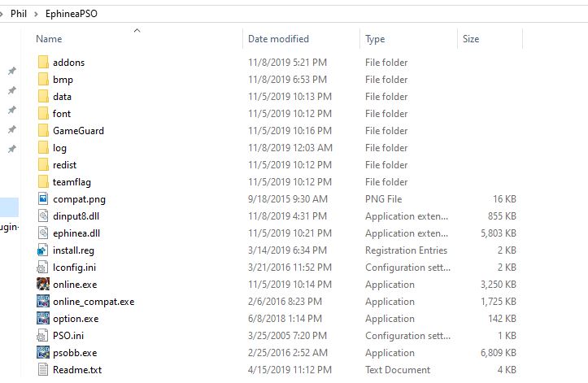Select the file name install.reg
The height and width of the screenshot is (383, 588).
[x=73, y=250]
